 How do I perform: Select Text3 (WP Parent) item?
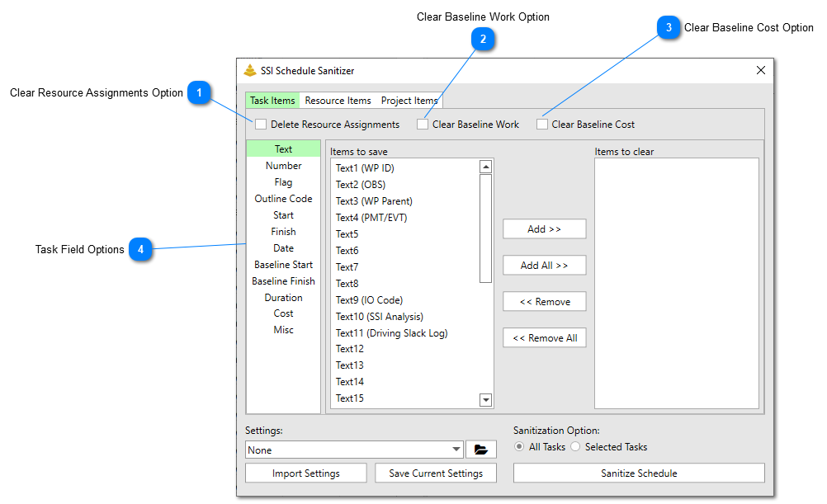[x=374, y=201]
